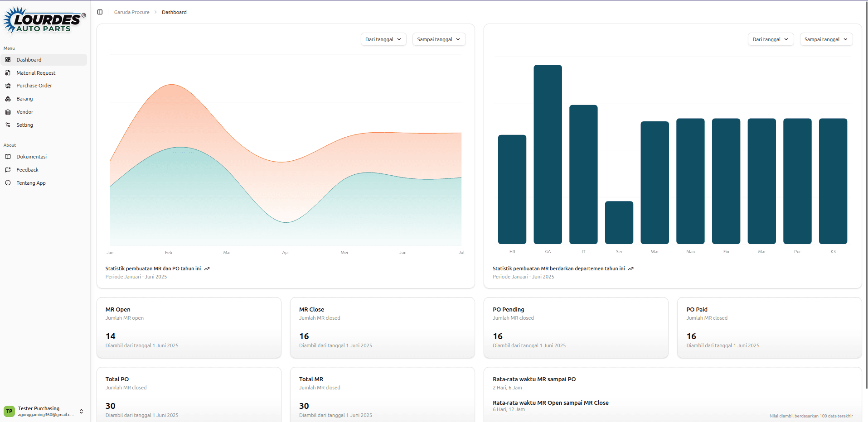The width and height of the screenshot is (868, 422).
Task: Select Dashboard from the sidebar menu
Action: [x=29, y=59]
